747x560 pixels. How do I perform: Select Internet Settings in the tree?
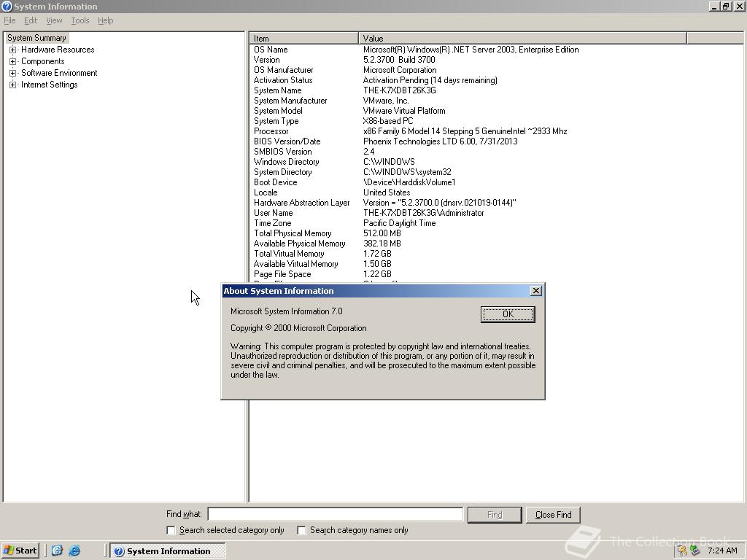tap(49, 85)
